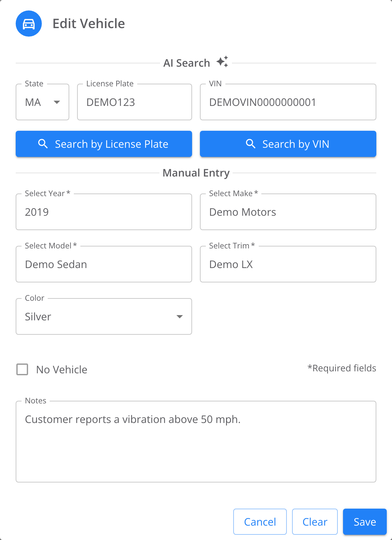The width and height of the screenshot is (392, 540).
Task: Click Search by License Plate button
Action: click(x=104, y=144)
